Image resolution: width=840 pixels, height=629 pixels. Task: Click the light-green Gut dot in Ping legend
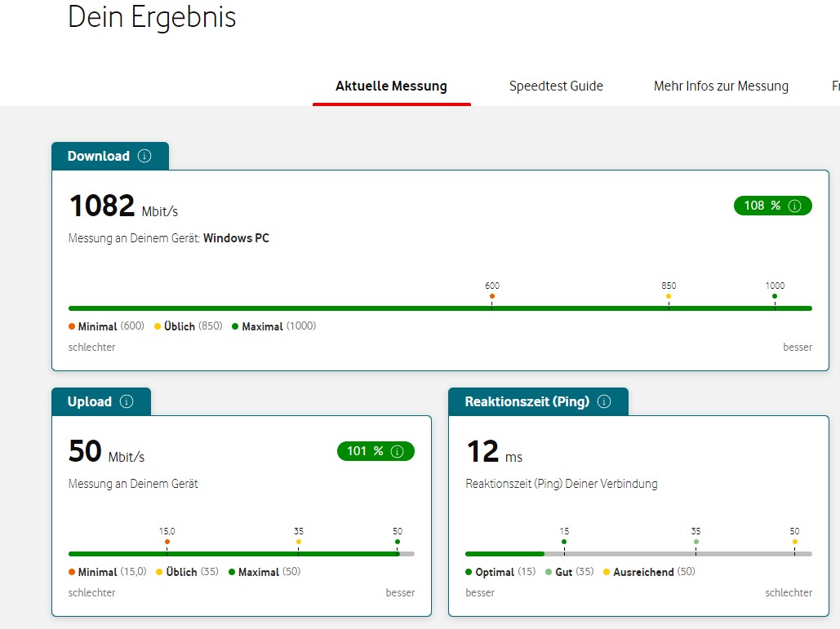point(549,572)
